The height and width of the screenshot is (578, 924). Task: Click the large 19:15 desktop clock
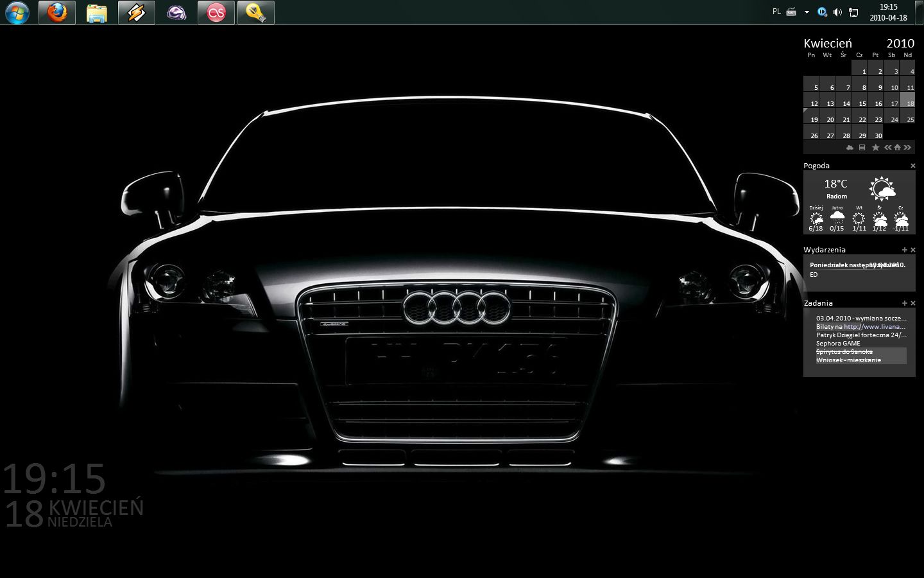click(54, 479)
